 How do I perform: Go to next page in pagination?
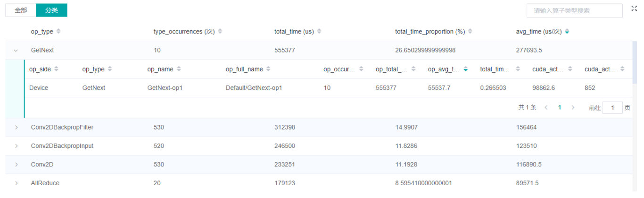(573, 108)
